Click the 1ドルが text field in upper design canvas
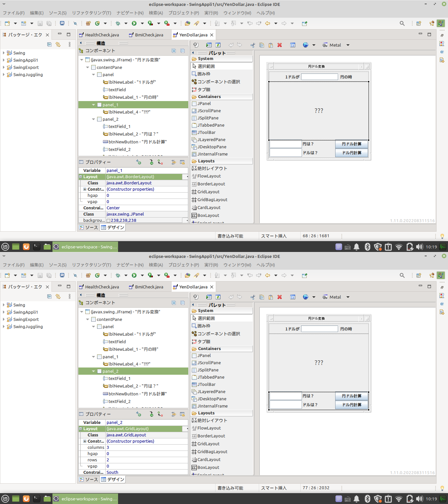This screenshot has height=504, width=448. click(319, 77)
